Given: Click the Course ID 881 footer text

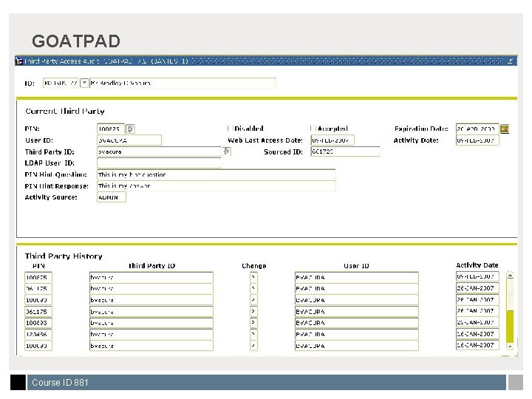Looking at the screenshot, I should pos(60,383).
